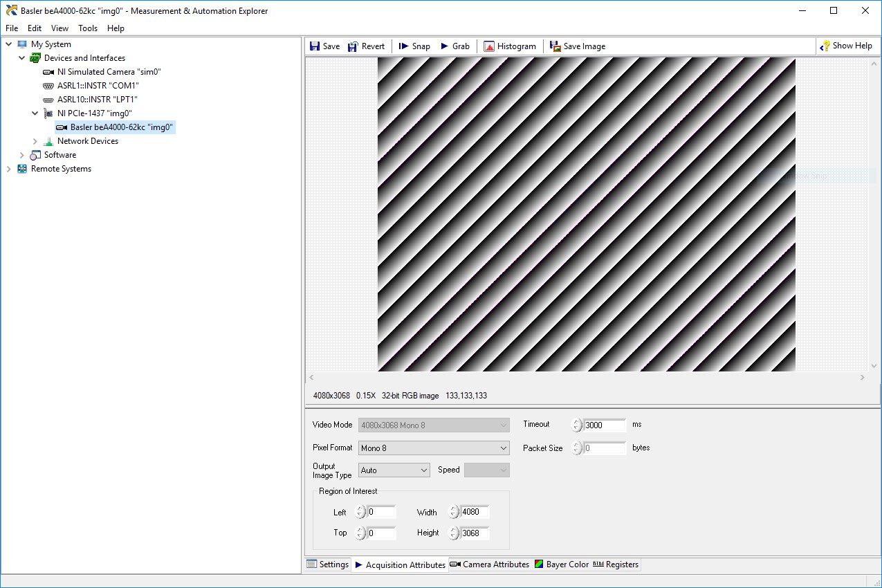882x588 pixels.
Task: Click the Width input showing 4080
Action: 475,513
